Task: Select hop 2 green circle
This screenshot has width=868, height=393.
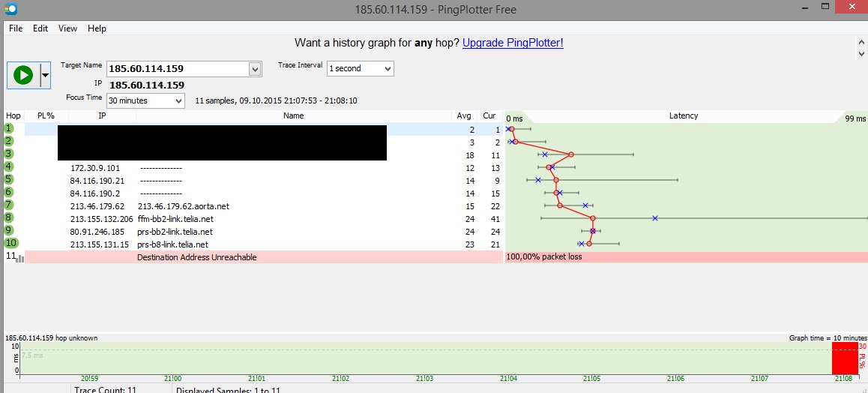Action: coord(8,141)
